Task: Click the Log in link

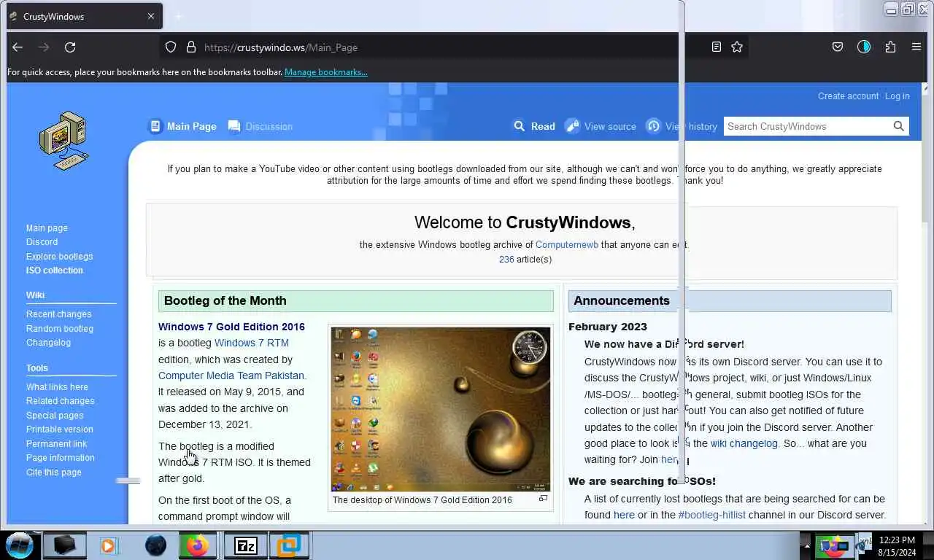Action: point(897,96)
